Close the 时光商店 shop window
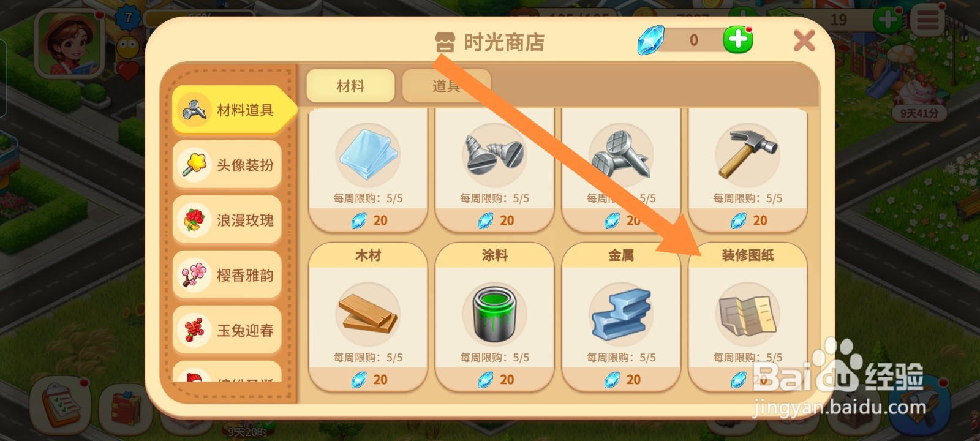 (804, 41)
